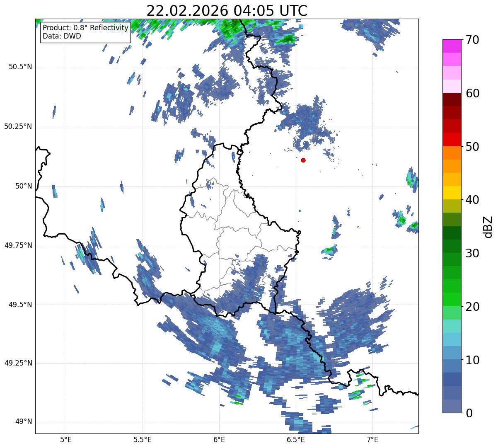
Task: Click the latitude label 49.25°N
Action: [x=18, y=363]
